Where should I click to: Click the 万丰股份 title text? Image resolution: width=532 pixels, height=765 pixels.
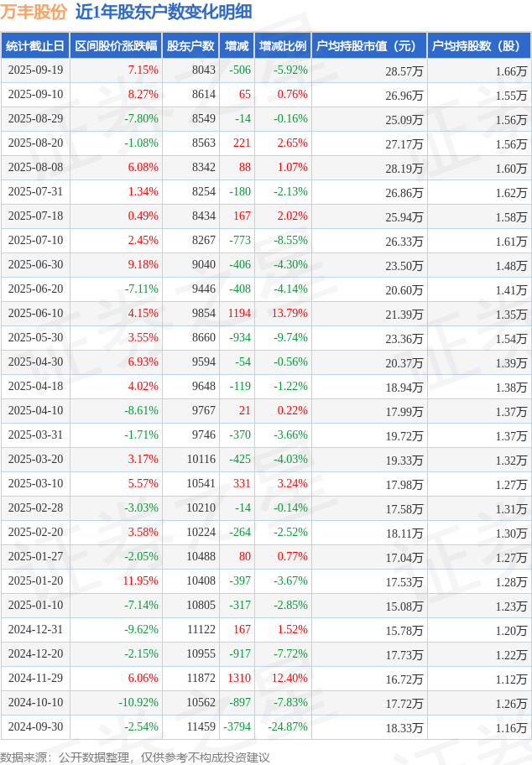pyautogui.click(x=34, y=12)
